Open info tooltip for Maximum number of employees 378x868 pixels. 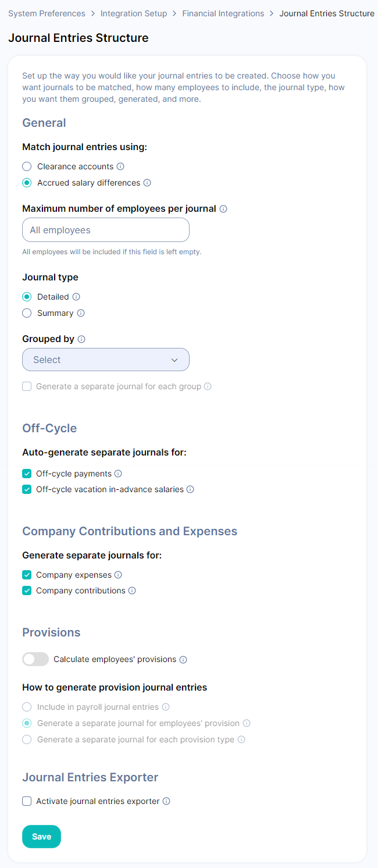tap(223, 209)
